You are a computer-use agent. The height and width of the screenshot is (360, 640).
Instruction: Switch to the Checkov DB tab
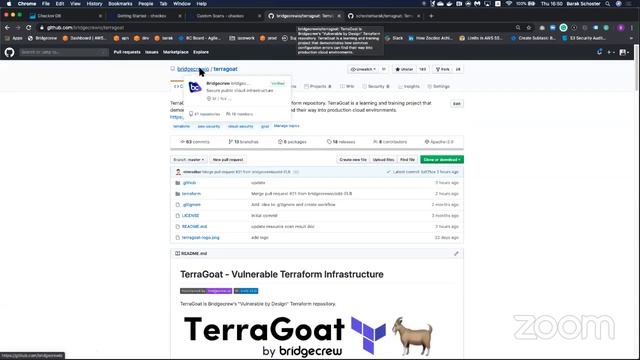click(x=65, y=16)
